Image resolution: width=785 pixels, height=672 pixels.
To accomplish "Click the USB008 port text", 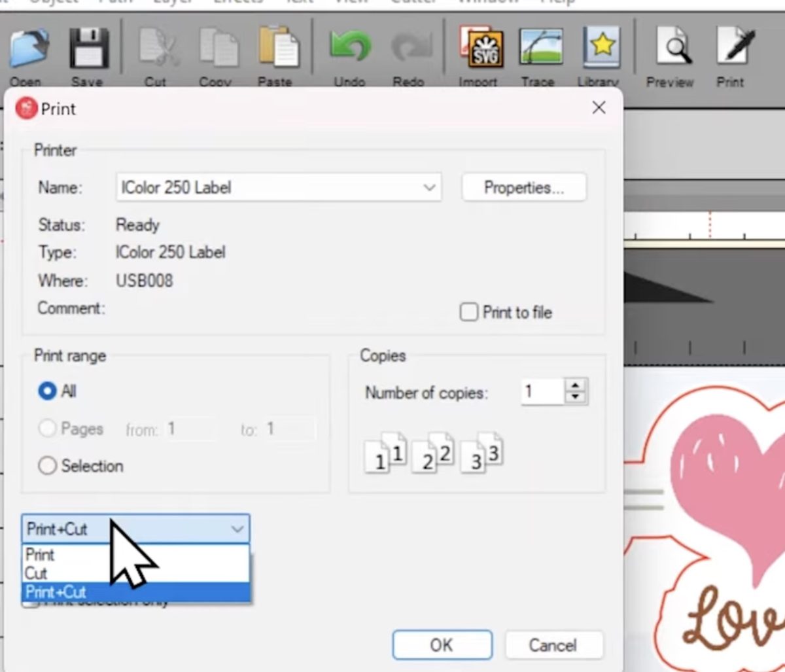I will click(x=145, y=281).
